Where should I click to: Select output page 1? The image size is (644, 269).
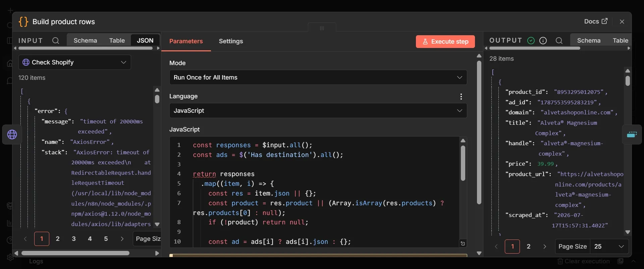tap(513, 247)
